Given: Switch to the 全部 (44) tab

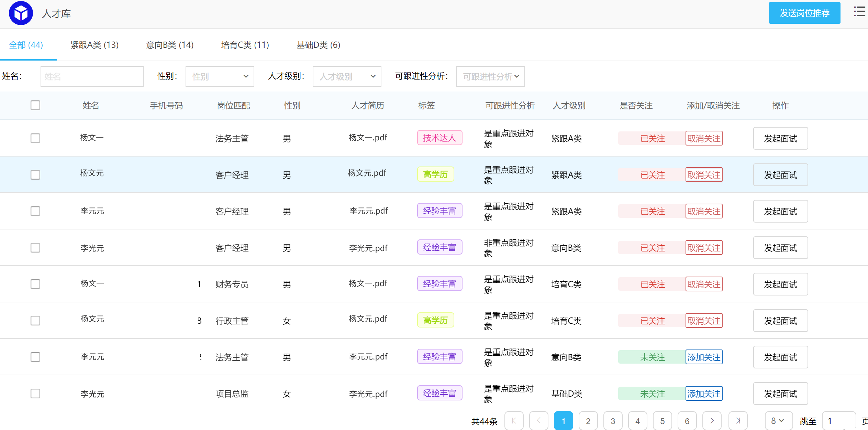Looking at the screenshot, I should tap(26, 45).
